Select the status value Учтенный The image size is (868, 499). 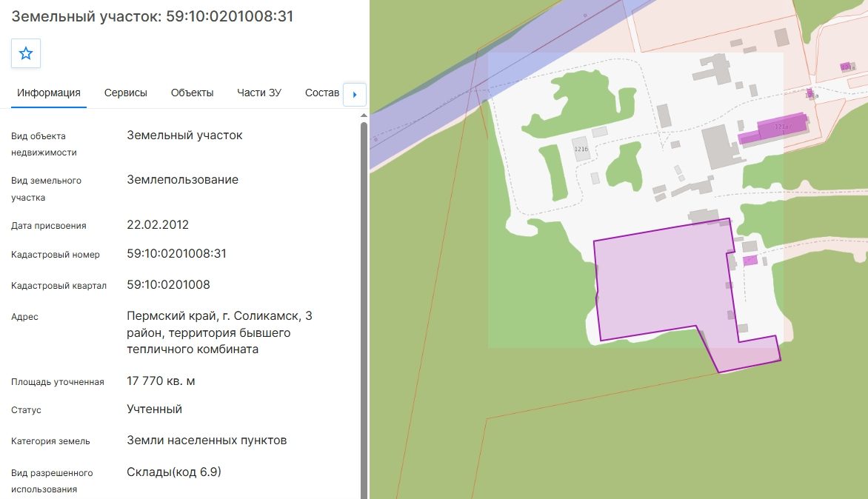pyautogui.click(x=155, y=409)
